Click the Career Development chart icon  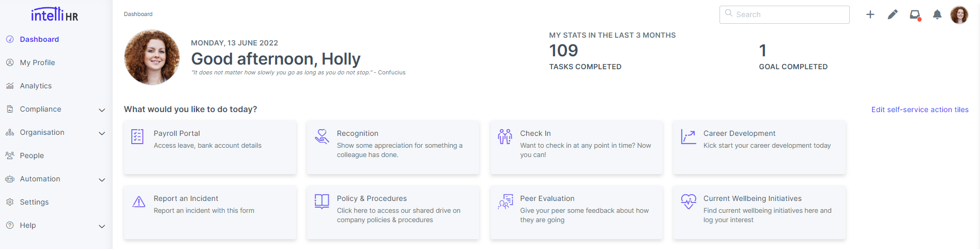point(688,136)
